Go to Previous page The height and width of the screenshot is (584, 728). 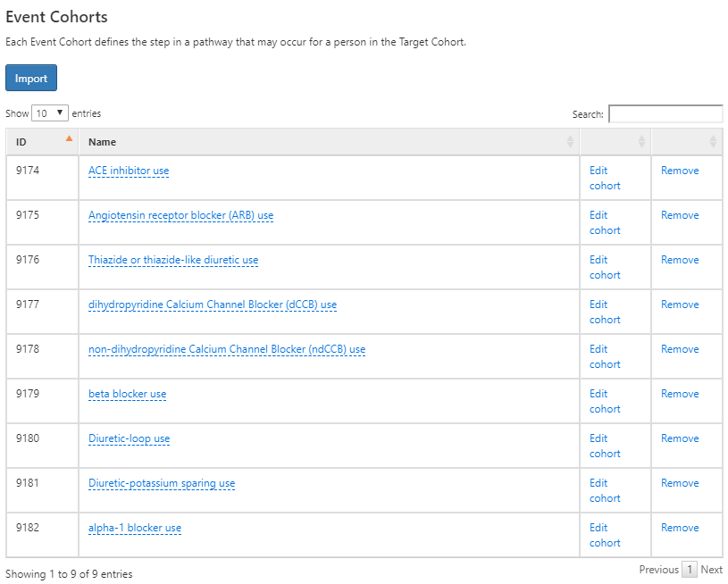(x=659, y=569)
